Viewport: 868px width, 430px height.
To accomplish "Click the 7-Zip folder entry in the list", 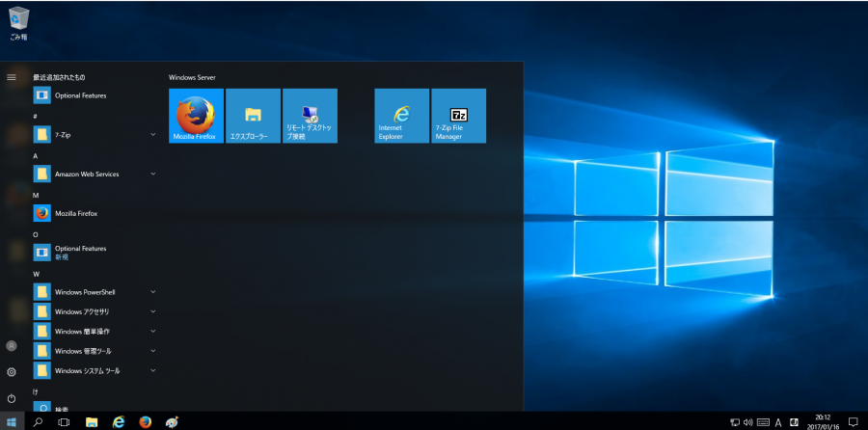I will pos(95,134).
